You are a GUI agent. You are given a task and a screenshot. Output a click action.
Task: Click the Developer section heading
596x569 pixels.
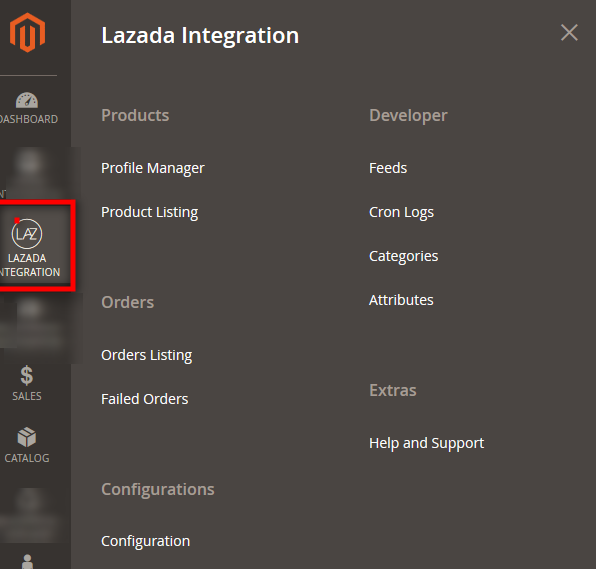click(x=408, y=116)
